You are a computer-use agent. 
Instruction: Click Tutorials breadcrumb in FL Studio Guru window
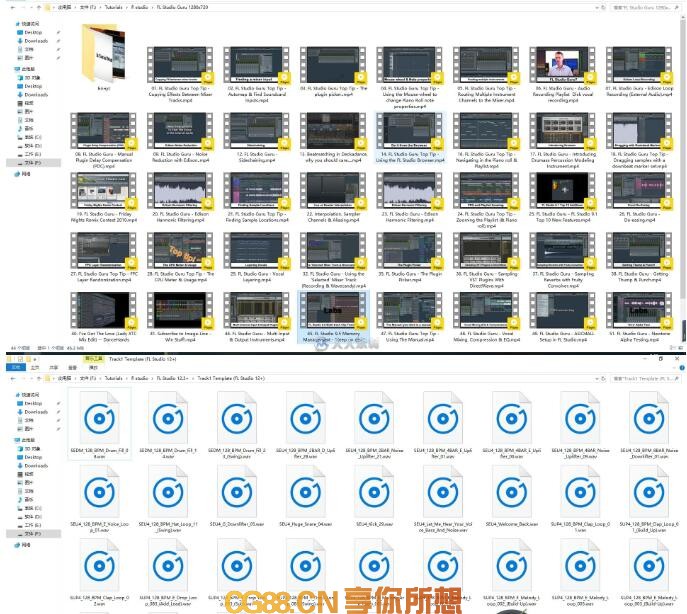click(113, 7)
